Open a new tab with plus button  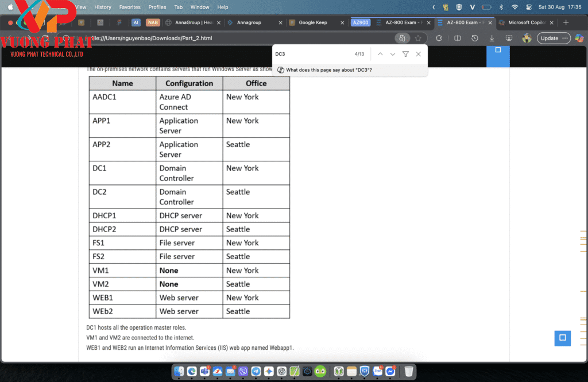point(566,22)
